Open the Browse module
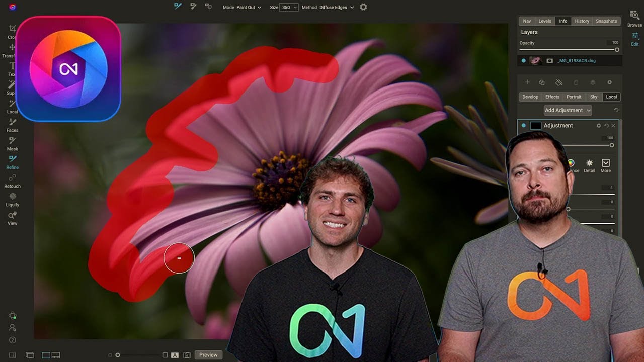Viewport: 644px width, 362px height. (x=634, y=19)
